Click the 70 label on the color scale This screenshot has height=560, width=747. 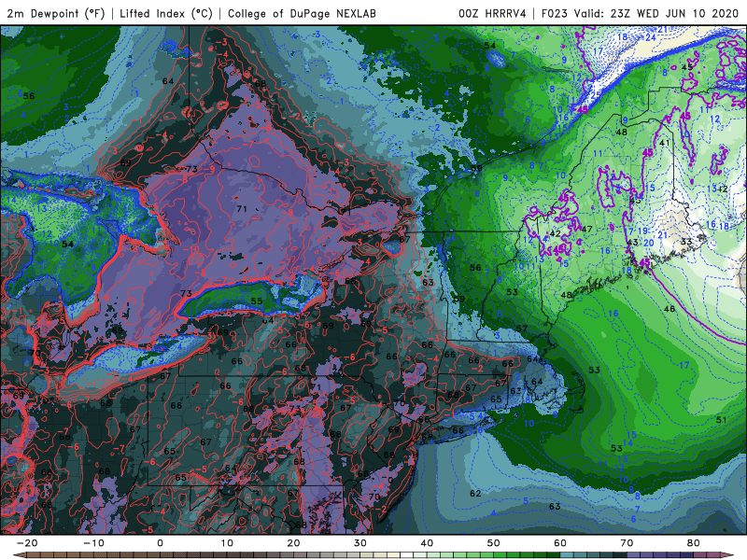click(x=627, y=543)
